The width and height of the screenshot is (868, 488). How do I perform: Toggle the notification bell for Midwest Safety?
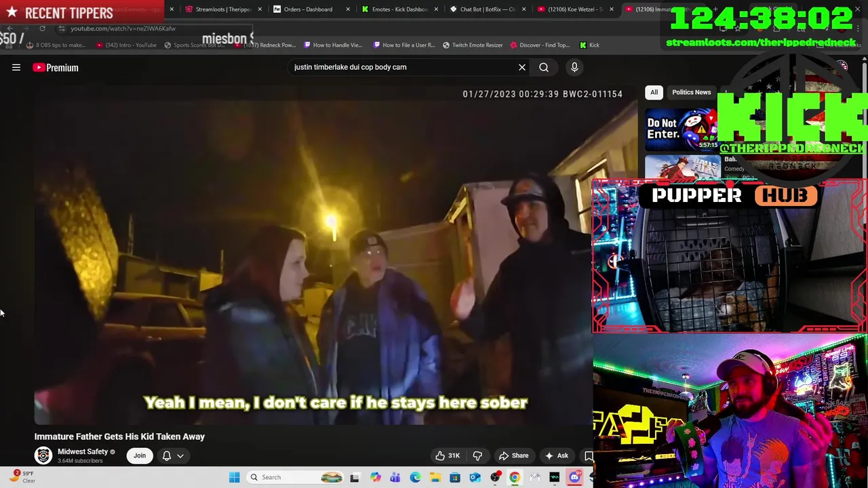point(167,455)
